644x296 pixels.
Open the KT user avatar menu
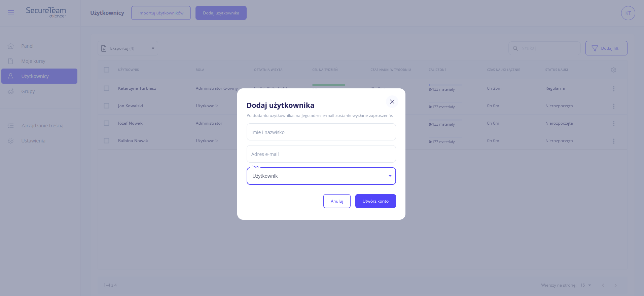tap(628, 13)
